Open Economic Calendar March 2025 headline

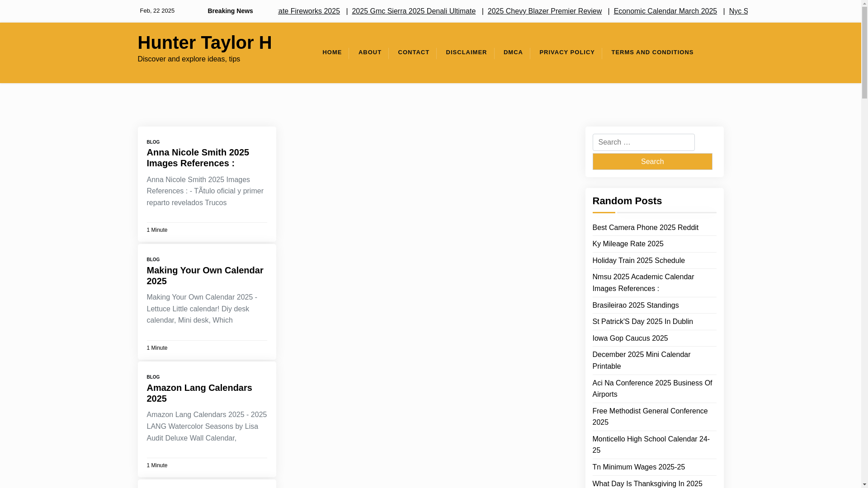tap(665, 11)
